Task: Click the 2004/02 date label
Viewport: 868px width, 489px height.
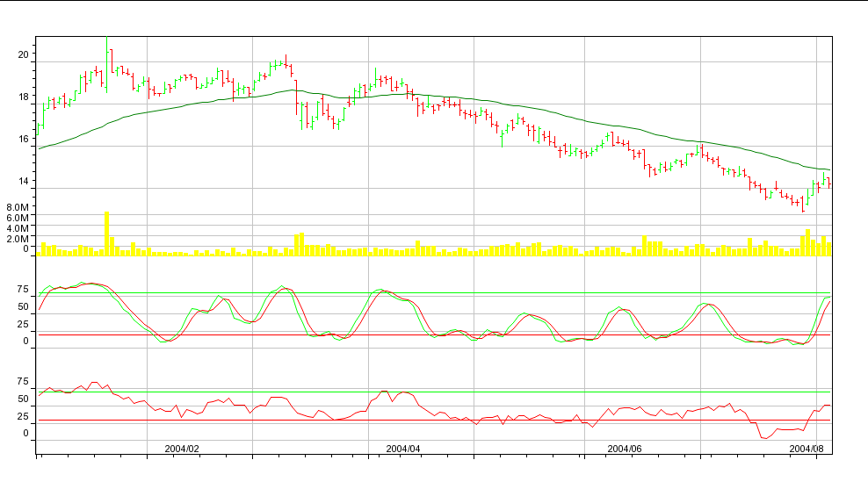Action: coord(182,448)
